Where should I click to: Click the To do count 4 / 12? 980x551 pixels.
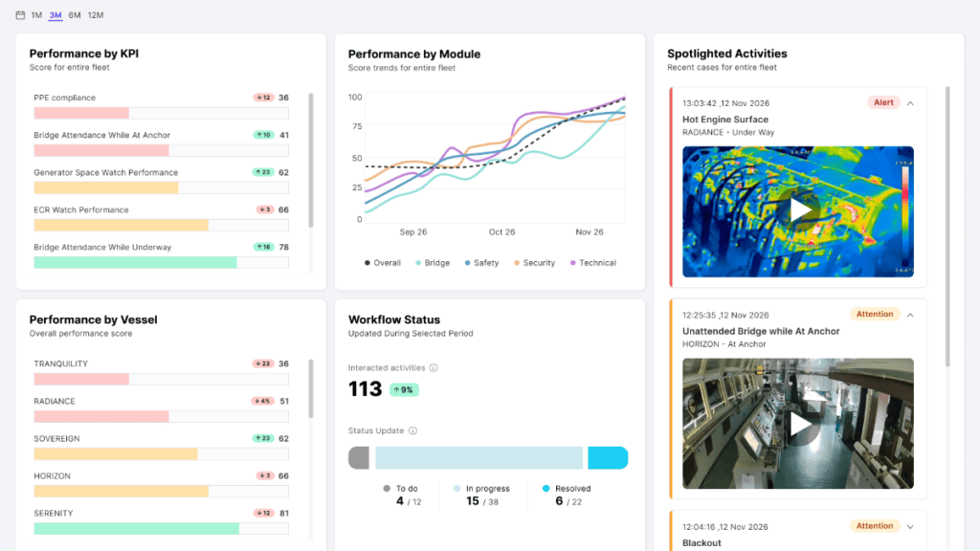(409, 501)
